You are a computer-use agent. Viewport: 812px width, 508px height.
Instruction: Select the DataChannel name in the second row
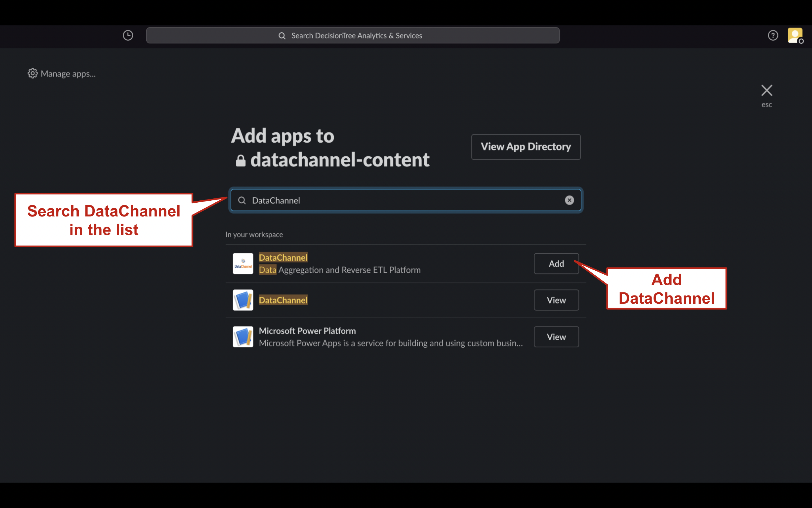tap(283, 300)
